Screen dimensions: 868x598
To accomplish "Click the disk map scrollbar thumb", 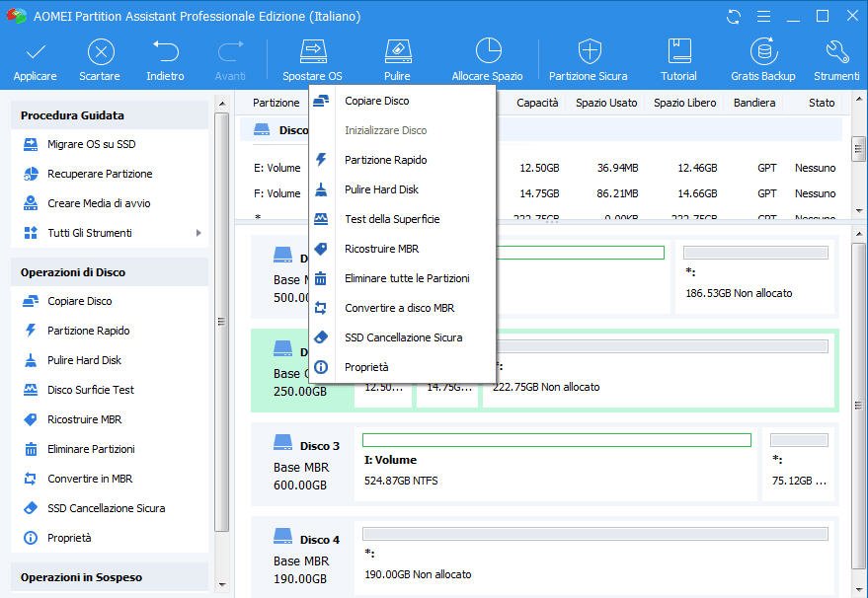I will pyautogui.click(x=858, y=405).
